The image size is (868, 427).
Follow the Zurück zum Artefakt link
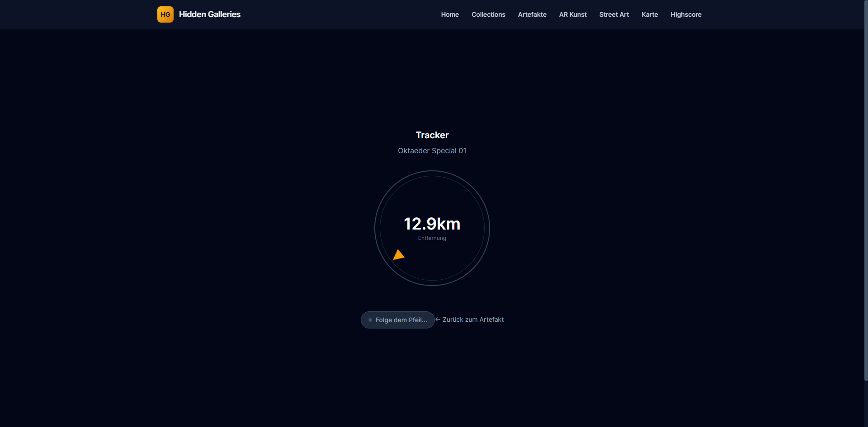point(472,319)
